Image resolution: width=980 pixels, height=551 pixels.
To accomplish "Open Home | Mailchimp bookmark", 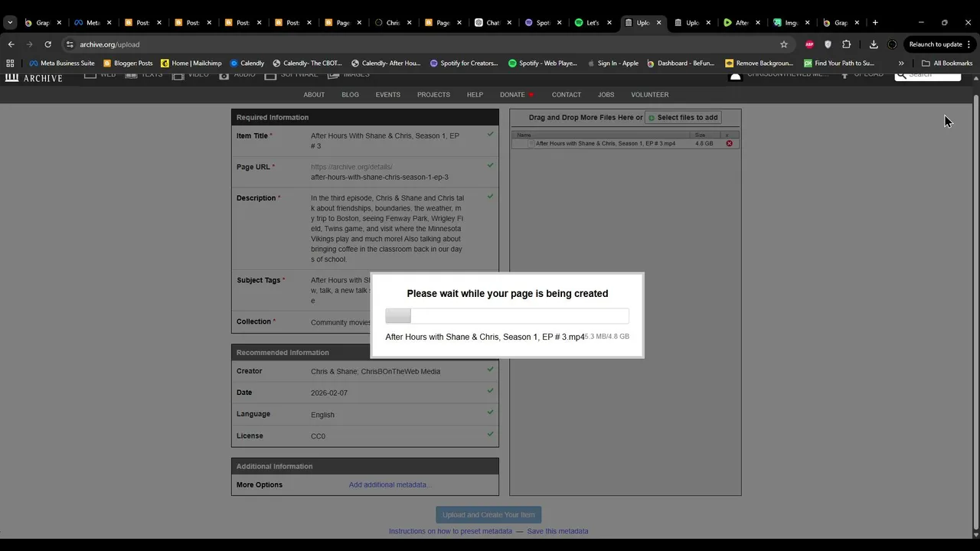I will 191,63.
